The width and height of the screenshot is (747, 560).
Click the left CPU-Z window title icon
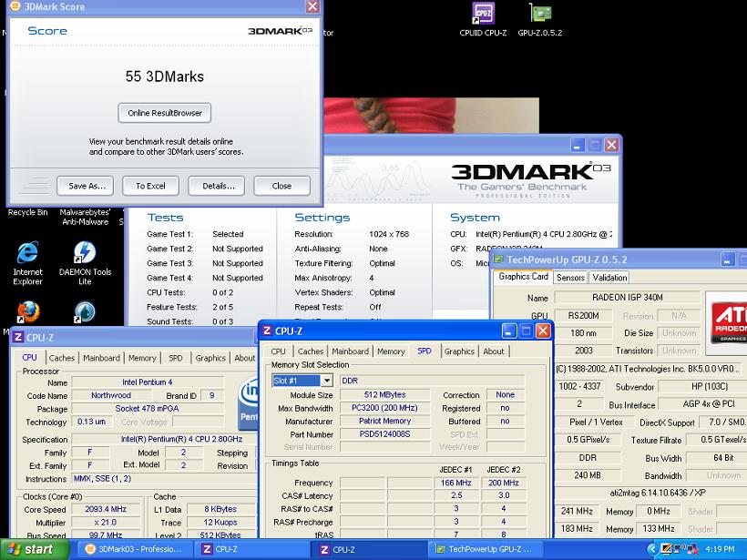pyautogui.click(x=18, y=338)
